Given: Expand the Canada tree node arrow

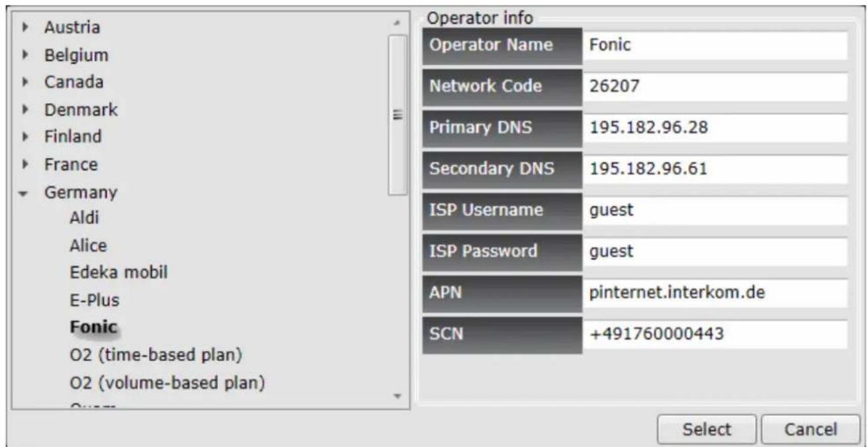Looking at the screenshot, I should pos(26,83).
